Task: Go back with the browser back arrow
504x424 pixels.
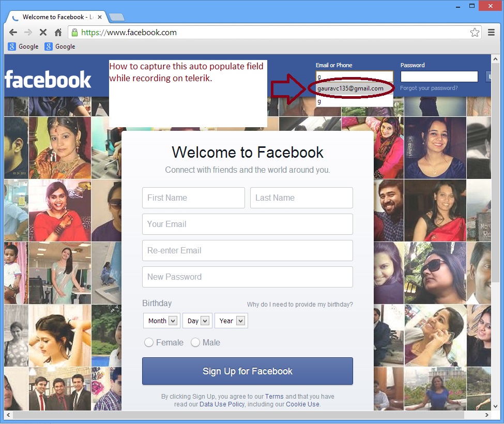Action: click(13, 32)
